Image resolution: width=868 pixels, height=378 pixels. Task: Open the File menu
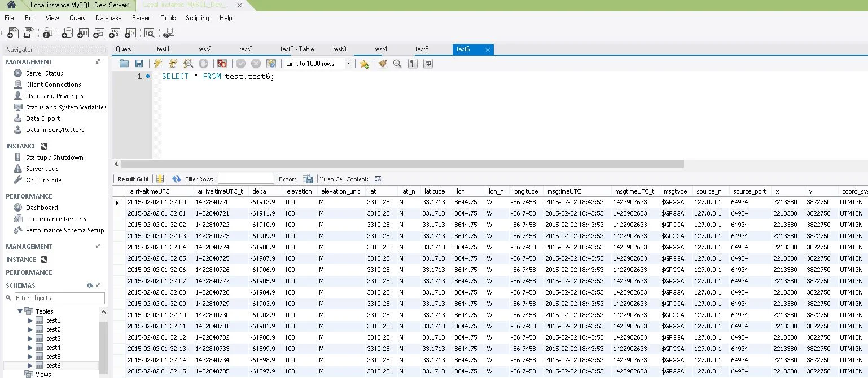point(9,18)
